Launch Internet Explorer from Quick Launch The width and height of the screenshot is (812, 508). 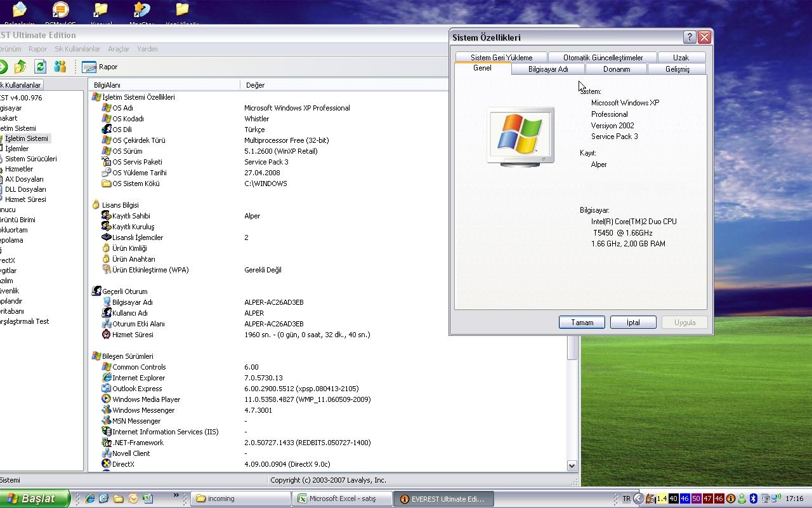(x=90, y=498)
